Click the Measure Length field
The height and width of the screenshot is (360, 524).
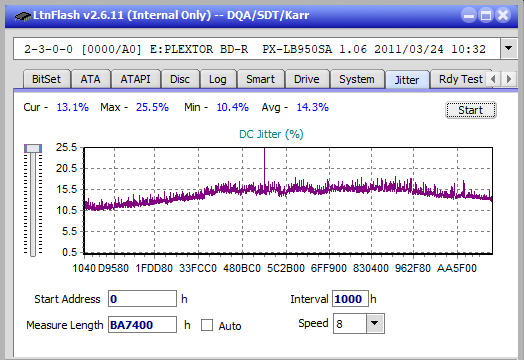coord(142,325)
